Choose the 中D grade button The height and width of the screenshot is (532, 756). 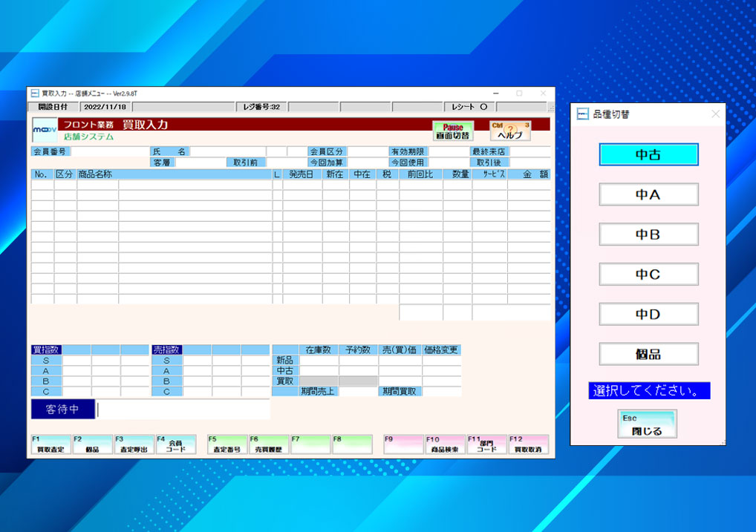click(x=648, y=314)
